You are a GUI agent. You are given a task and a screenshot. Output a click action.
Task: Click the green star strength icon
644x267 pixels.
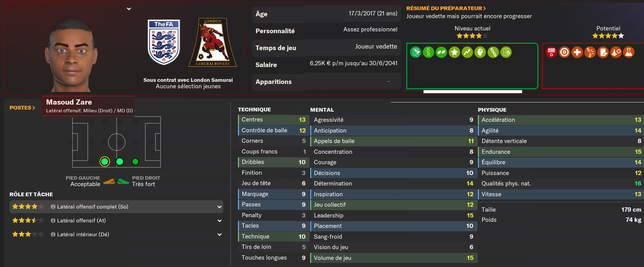click(x=454, y=52)
